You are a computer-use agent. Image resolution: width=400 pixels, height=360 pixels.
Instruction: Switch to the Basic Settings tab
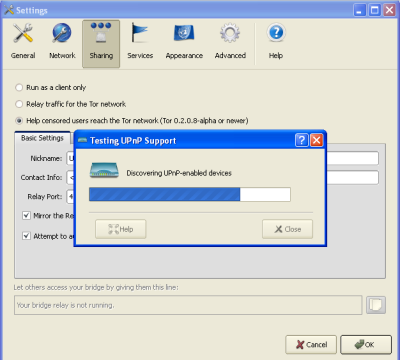(x=42, y=138)
